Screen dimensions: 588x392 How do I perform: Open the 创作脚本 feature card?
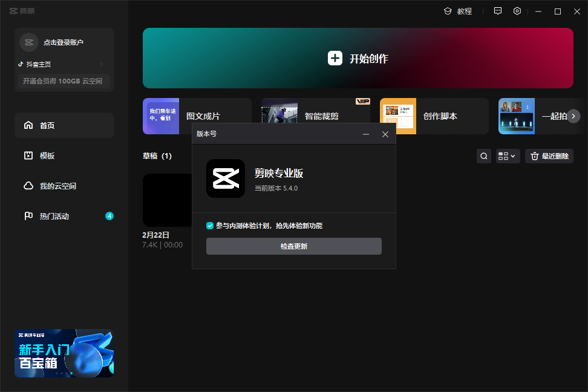pyautogui.click(x=434, y=116)
